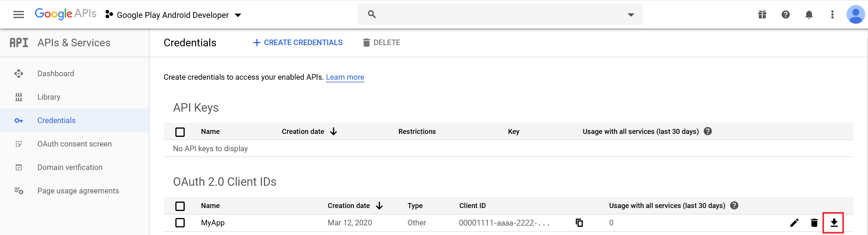The width and height of the screenshot is (868, 235).
Task: Open the three-dot more options menu
Action: click(832, 15)
